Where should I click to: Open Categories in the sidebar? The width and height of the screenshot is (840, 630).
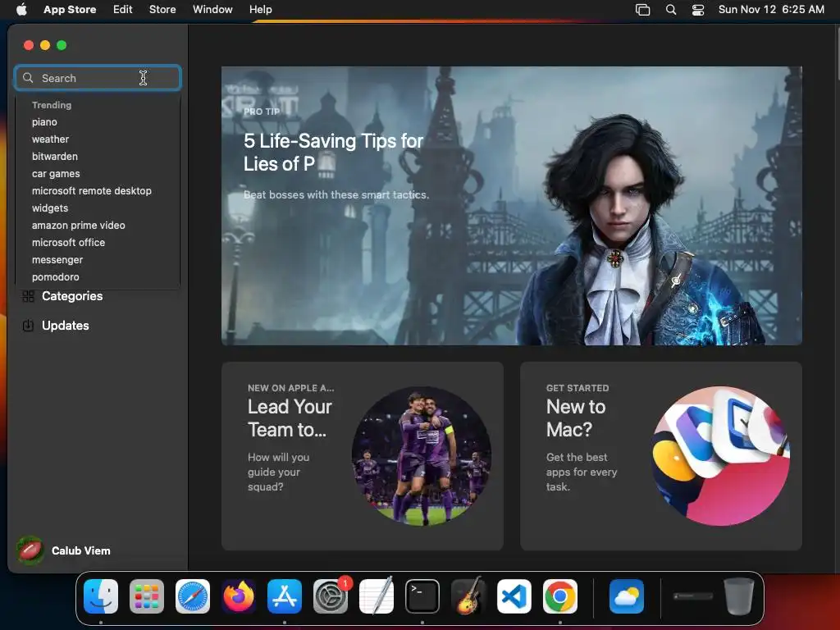(72, 296)
